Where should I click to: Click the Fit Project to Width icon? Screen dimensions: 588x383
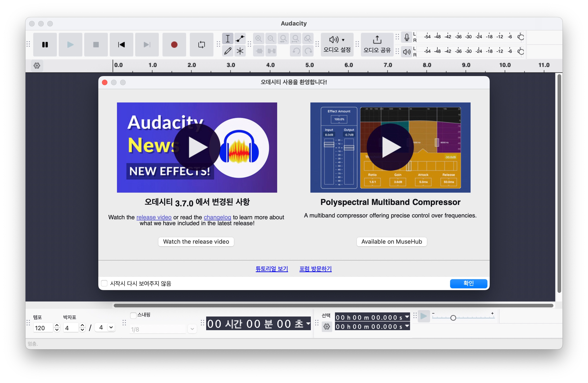pos(296,38)
